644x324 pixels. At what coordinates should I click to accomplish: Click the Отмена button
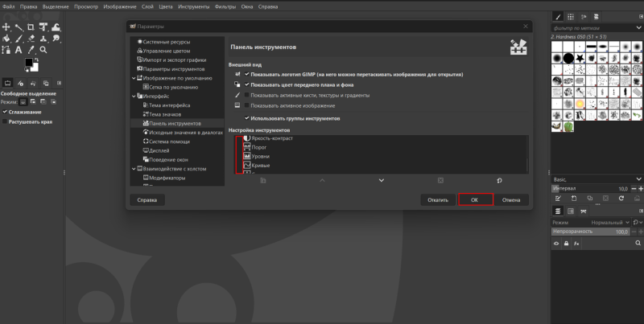[x=511, y=199]
